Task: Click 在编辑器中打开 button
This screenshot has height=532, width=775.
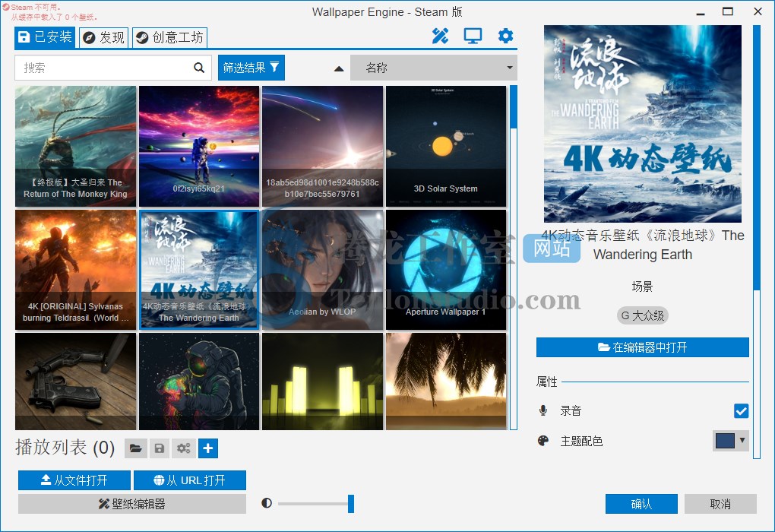Action: (643, 347)
